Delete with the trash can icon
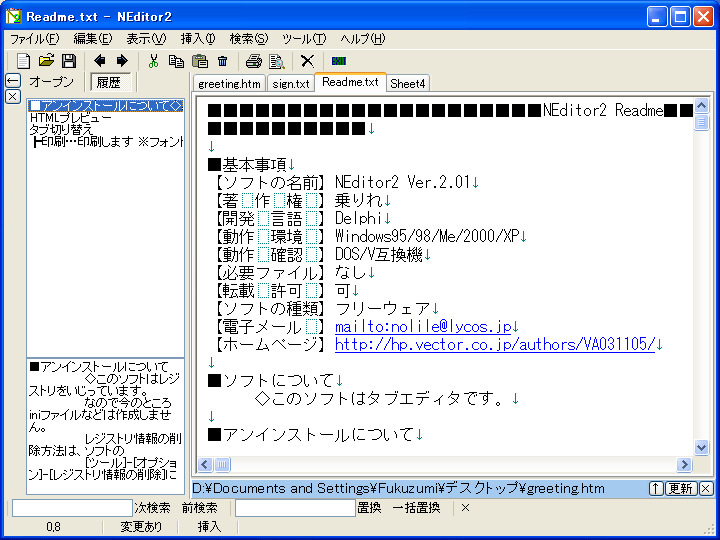The height and width of the screenshot is (540, 720). tap(223, 61)
